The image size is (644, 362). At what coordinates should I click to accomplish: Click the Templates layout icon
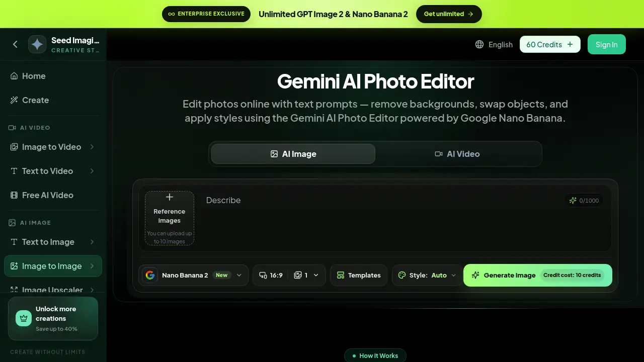[x=341, y=275]
